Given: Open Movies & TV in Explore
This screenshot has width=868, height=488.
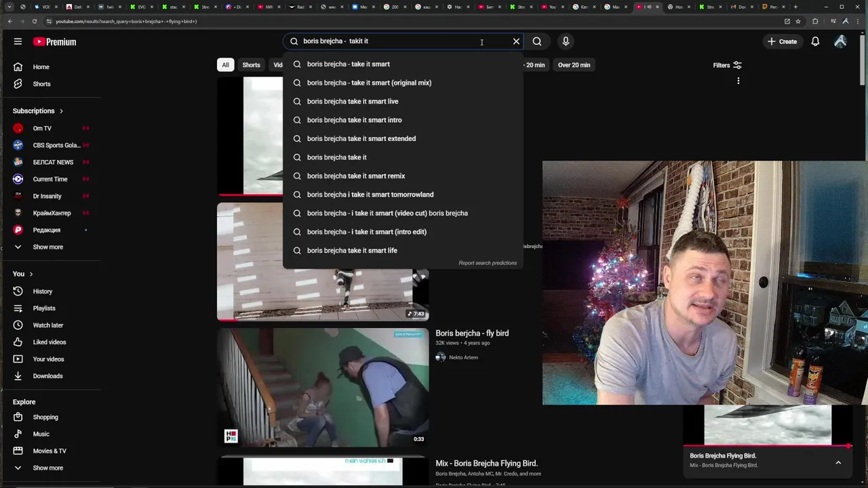Looking at the screenshot, I should (x=51, y=451).
